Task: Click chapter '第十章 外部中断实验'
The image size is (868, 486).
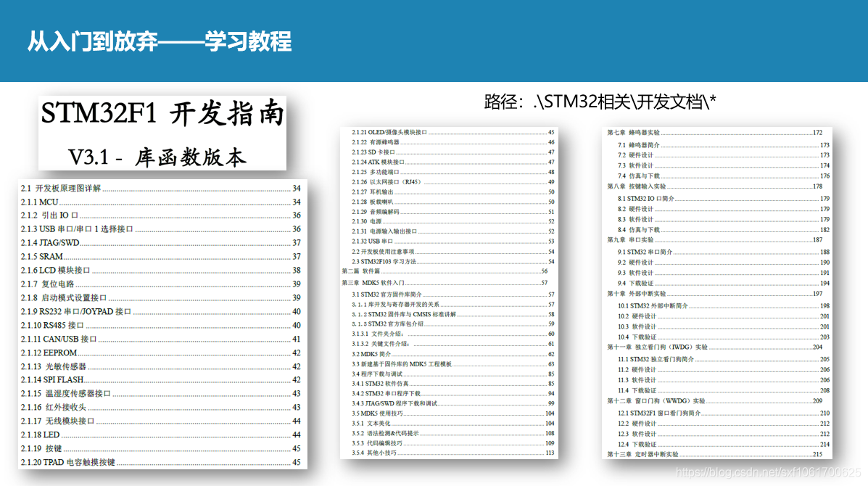Action: pyautogui.click(x=715, y=294)
